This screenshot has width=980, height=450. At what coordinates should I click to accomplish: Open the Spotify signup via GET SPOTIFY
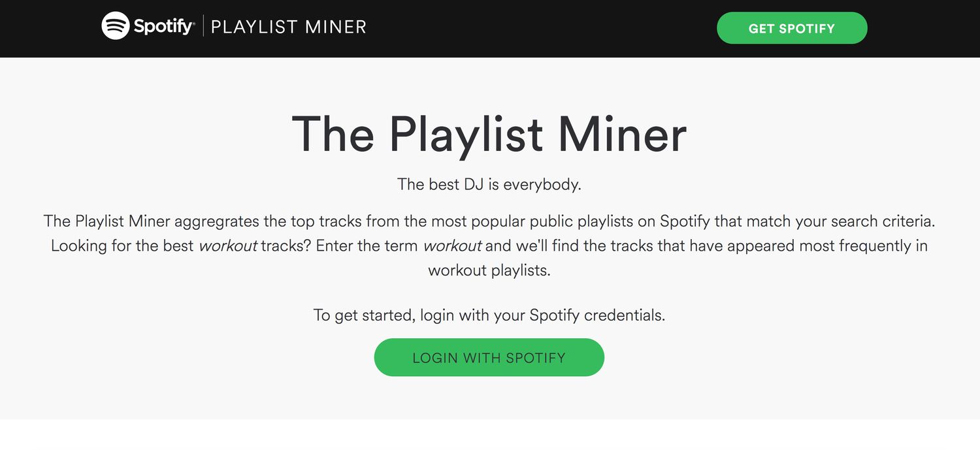tap(792, 28)
